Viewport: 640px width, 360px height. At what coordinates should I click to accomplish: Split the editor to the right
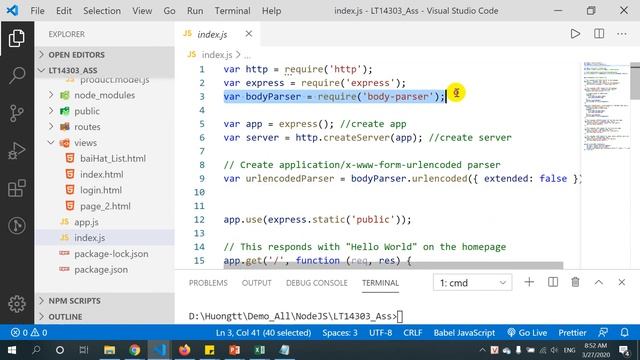point(599,34)
